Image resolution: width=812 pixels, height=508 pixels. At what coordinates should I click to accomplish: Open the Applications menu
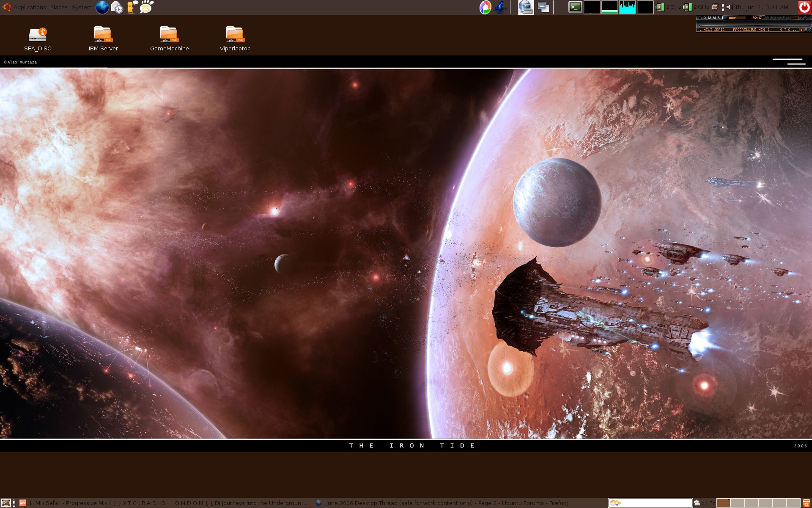[x=29, y=7]
